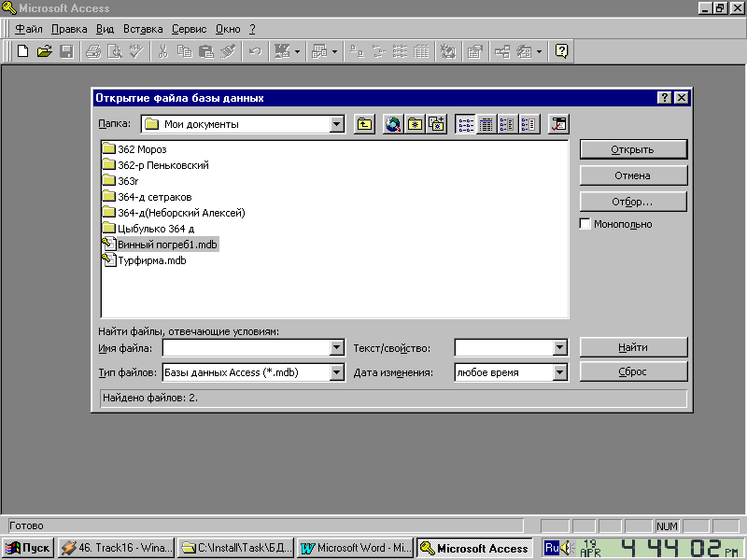This screenshot has height=560, width=747.
Task: Switch dialog to Details table view
Action: [486, 124]
